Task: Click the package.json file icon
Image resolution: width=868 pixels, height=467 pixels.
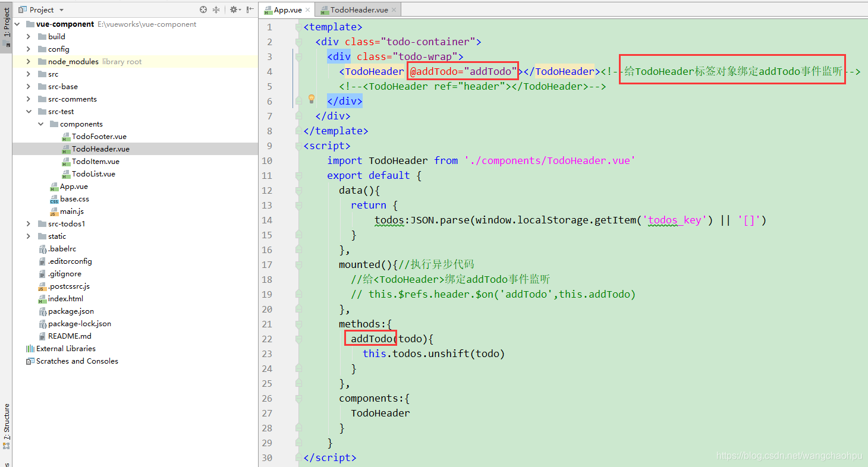Action: click(x=42, y=311)
